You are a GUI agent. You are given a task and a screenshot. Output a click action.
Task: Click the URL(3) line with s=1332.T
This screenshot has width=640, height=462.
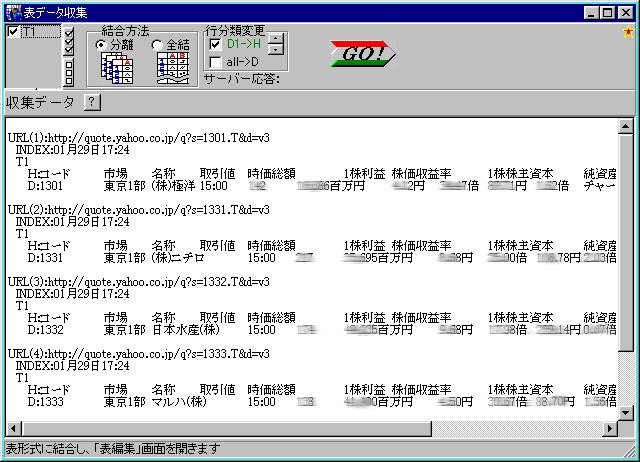pyautogui.click(x=139, y=282)
